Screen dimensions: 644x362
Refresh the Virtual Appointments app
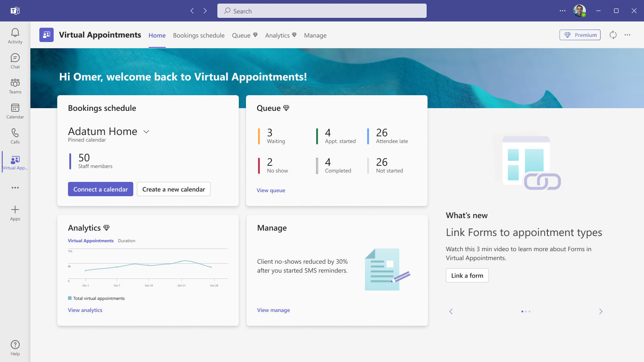click(x=613, y=35)
